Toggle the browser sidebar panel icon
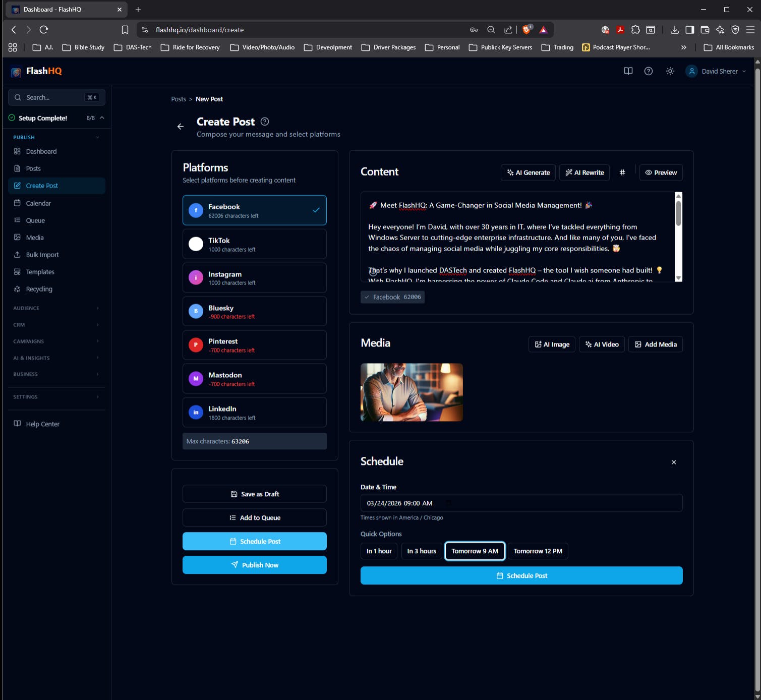The height and width of the screenshot is (700, 761). [689, 30]
